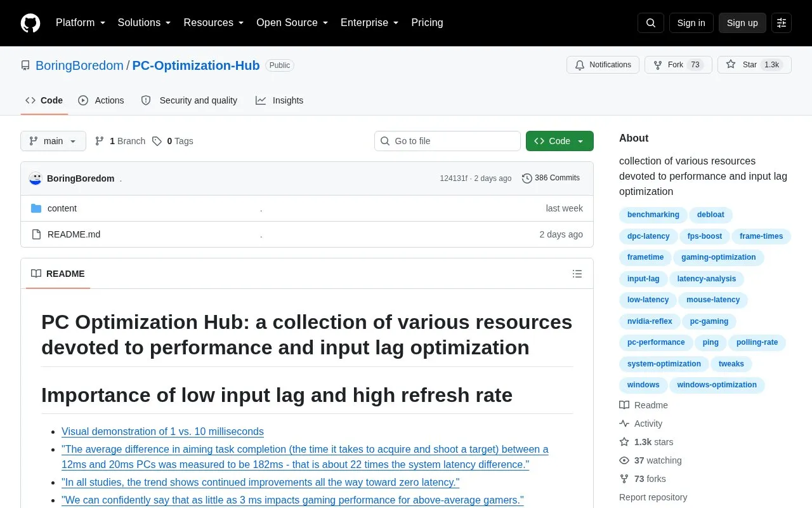Star the repository
Viewport: 812px width, 508px height.
(x=754, y=65)
